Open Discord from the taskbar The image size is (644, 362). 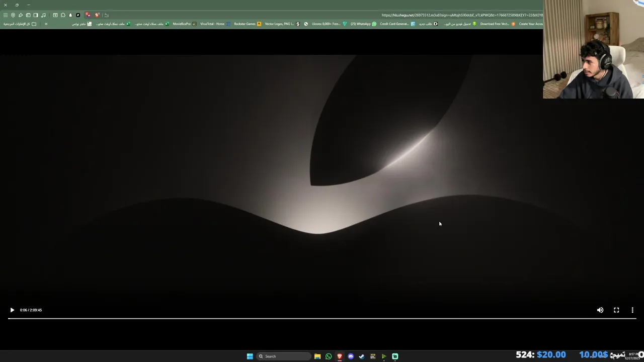tap(351, 356)
